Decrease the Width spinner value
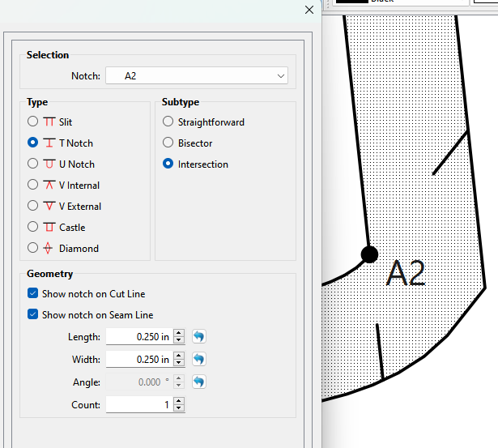Screen dimensions: 498x448 (x=179, y=363)
